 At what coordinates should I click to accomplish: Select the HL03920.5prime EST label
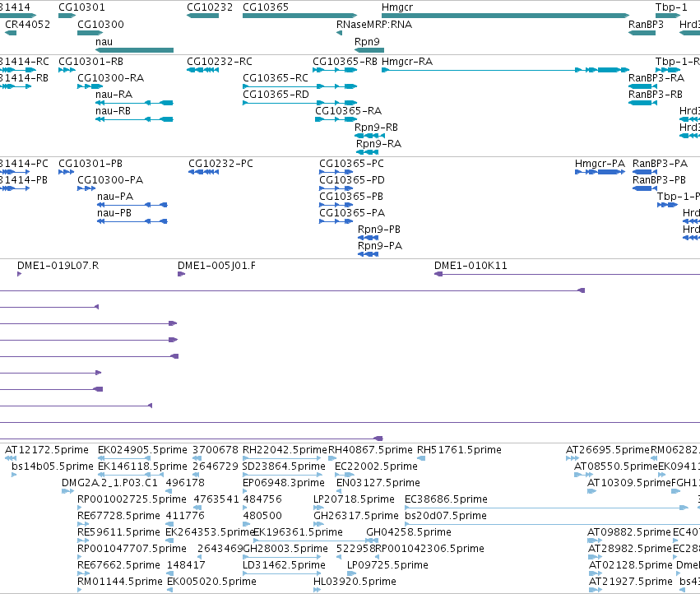(x=355, y=582)
